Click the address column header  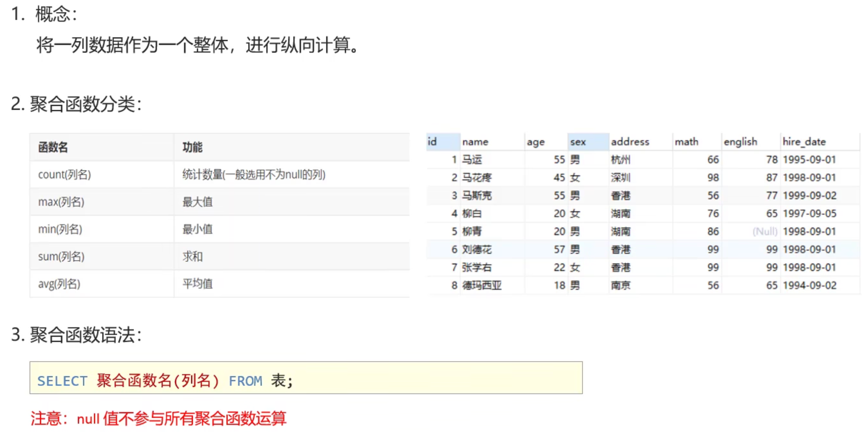[641, 142]
